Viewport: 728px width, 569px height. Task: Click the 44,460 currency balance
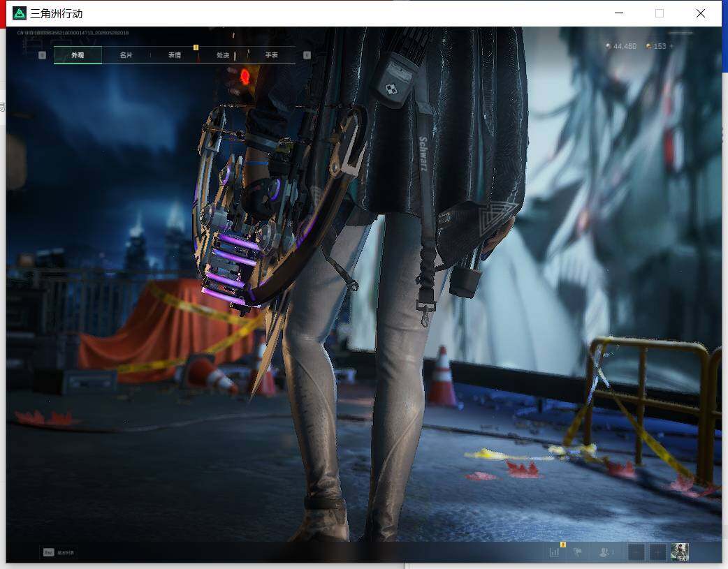[621, 46]
